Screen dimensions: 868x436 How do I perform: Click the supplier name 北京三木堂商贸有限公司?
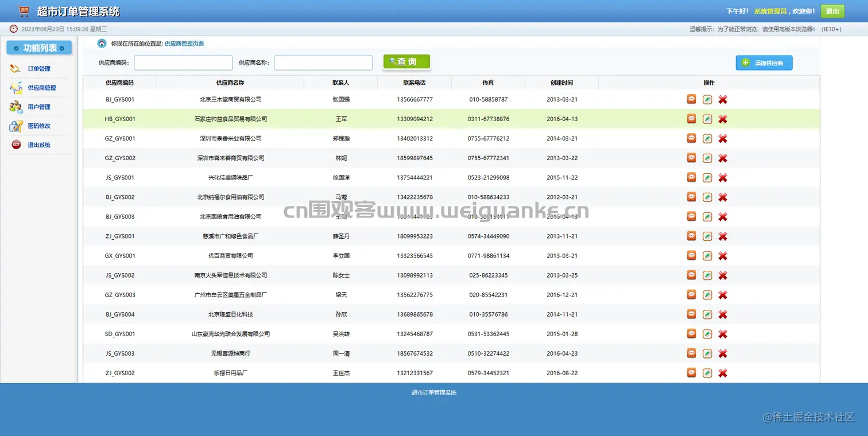[x=231, y=99]
